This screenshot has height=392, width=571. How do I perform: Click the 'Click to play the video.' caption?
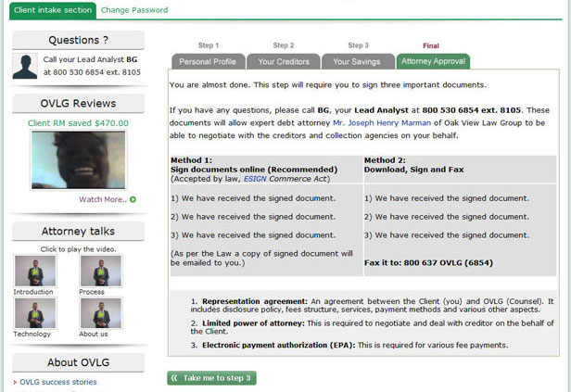(x=78, y=249)
